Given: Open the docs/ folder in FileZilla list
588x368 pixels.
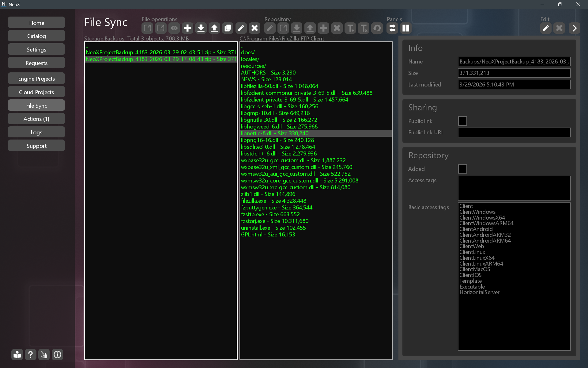Looking at the screenshot, I should tap(248, 52).
